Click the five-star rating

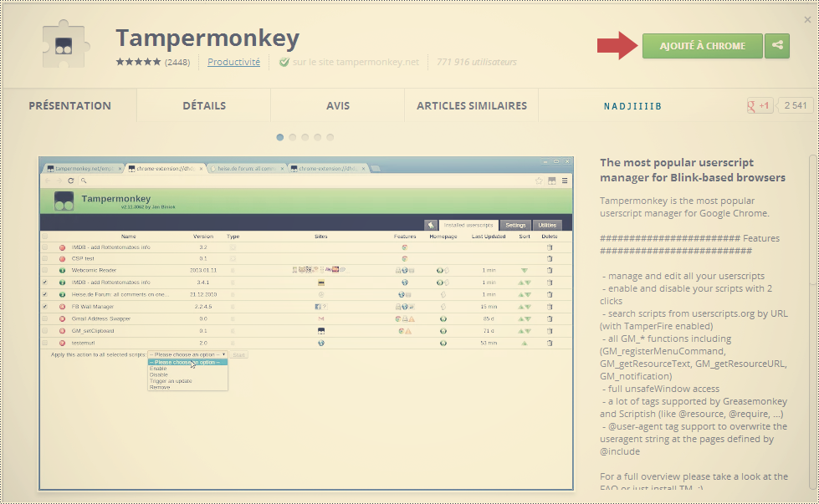(138, 62)
